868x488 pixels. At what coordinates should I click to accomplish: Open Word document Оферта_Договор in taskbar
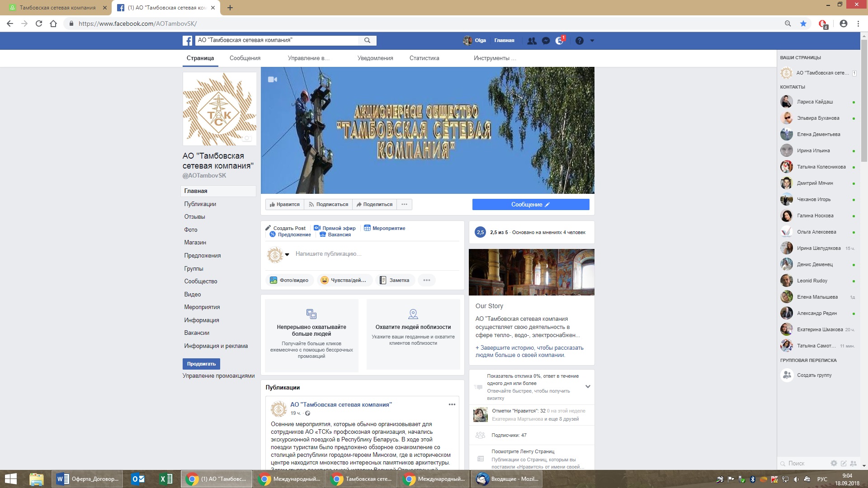point(88,479)
